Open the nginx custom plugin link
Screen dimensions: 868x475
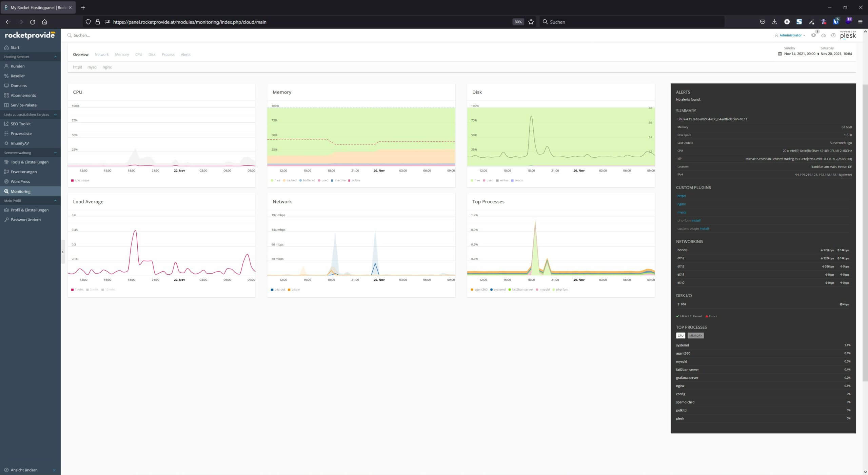[681, 204]
